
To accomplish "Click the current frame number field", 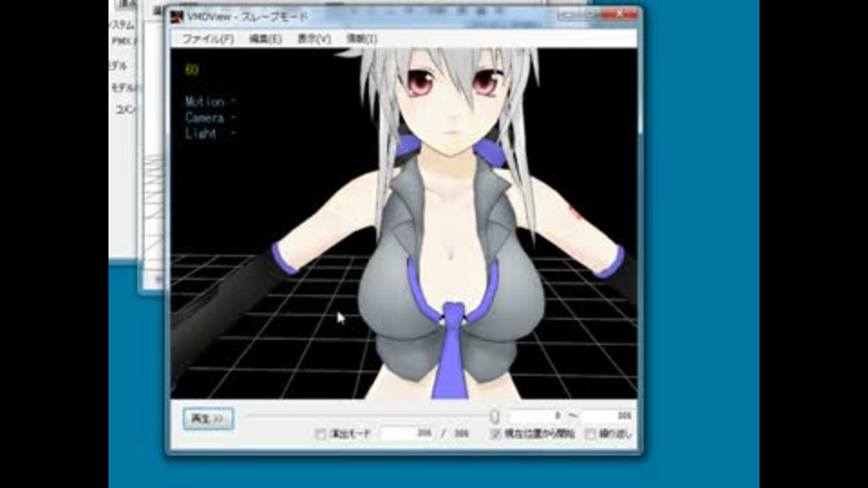I will [x=407, y=433].
